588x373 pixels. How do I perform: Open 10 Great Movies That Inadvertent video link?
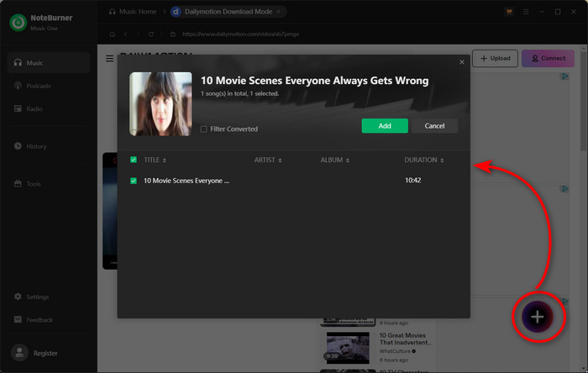pyautogui.click(x=405, y=339)
